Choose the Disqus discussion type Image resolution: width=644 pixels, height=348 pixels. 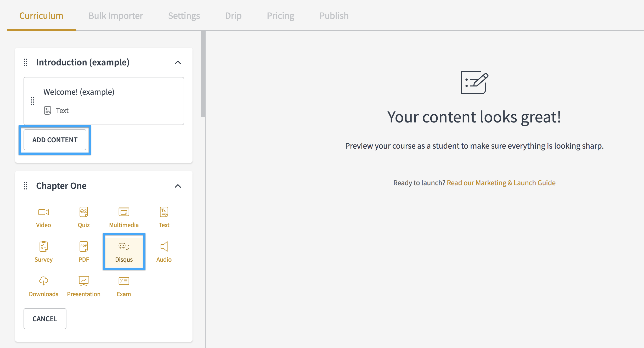tap(124, 252)
